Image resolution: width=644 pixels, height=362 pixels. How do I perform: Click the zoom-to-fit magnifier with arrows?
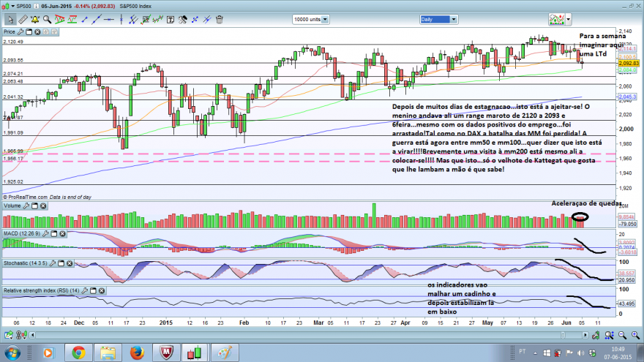coord(609,336)
